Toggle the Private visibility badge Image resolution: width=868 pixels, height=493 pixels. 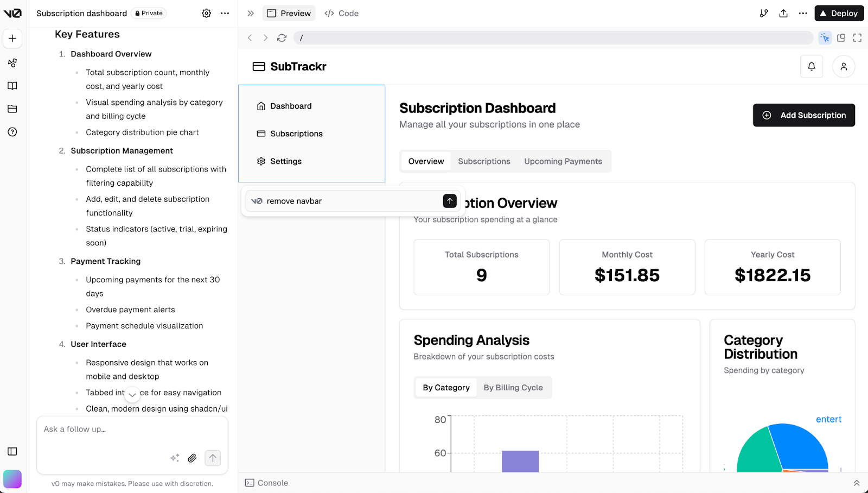[149, 13]
